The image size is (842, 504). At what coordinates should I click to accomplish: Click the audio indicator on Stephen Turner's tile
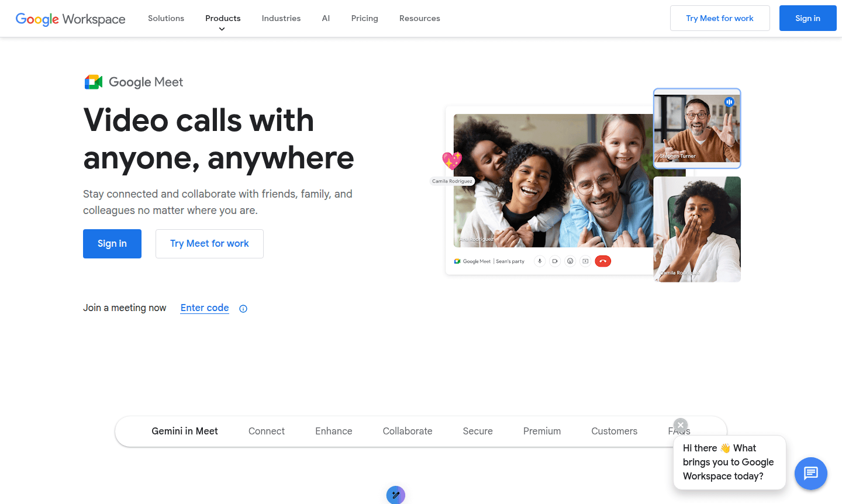click(729, 102)
